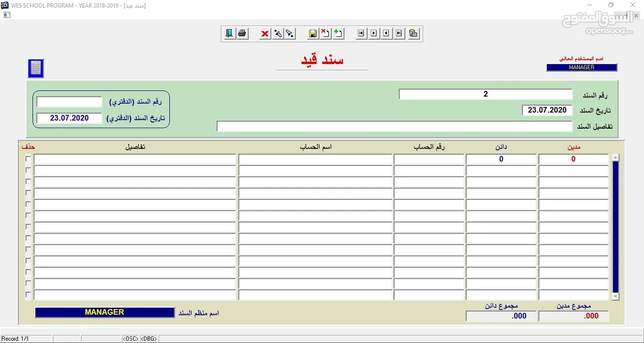Click the red حذف column header
The image size is (644, 343).
(29, 147)
